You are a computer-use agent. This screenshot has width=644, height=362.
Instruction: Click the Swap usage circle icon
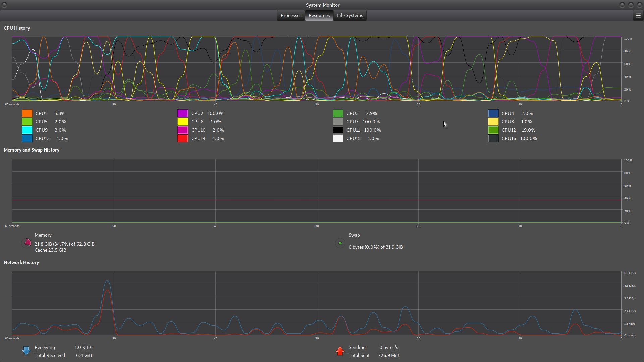[x=340, y=243]
